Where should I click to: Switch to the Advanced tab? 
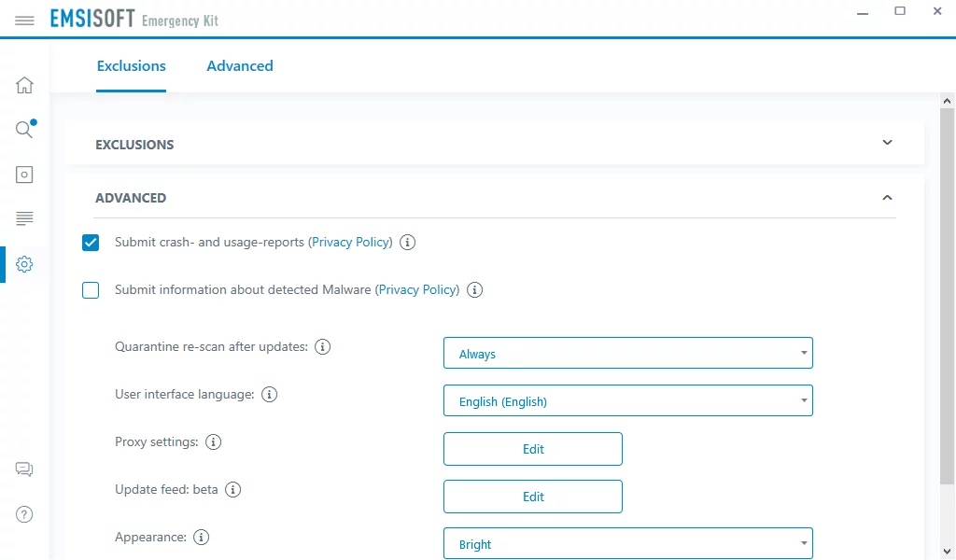tap(240, 66)
